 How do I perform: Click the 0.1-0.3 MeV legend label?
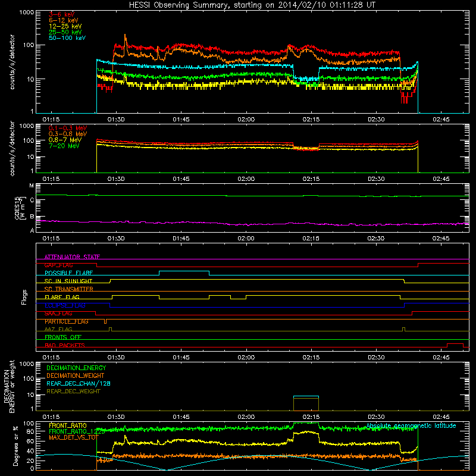coord(68,128)
